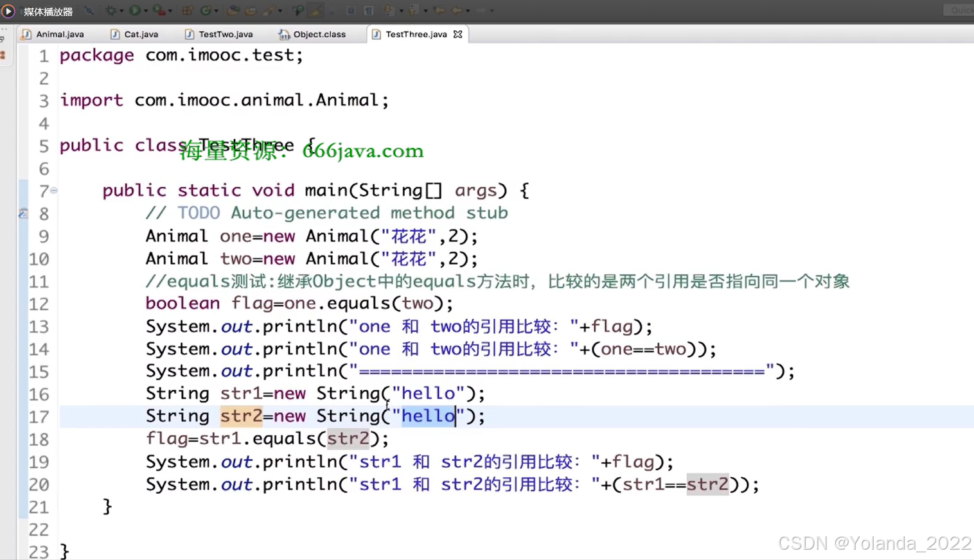Expand the external tools dropdown arrow
Viewport: 974px width, 560px height.
170,11
